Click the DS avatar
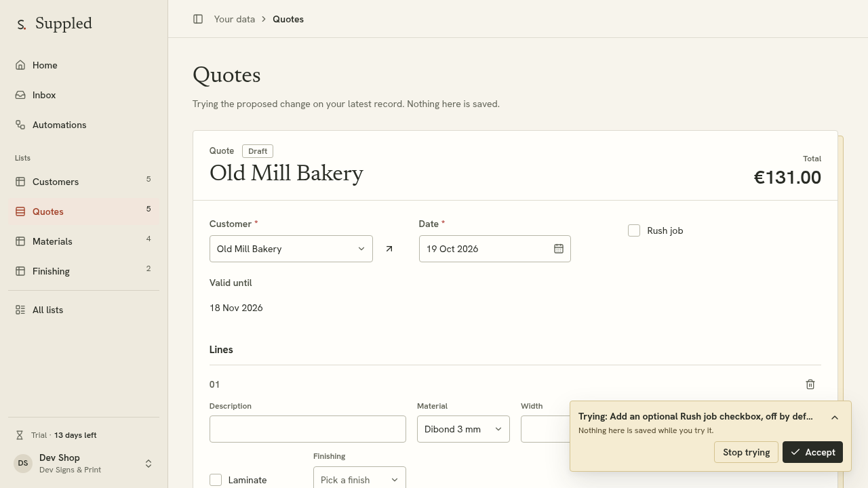Screen dimensions: 868x488 click(23, 464)
